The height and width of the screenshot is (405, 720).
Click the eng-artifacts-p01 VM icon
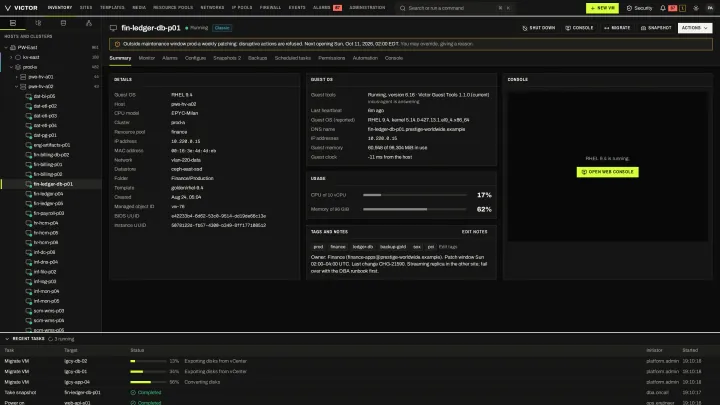28,145
